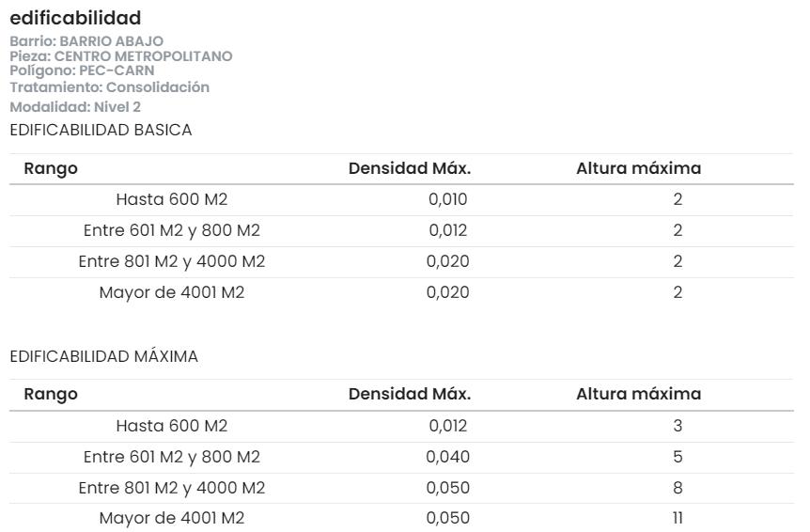
Task: Click the maximum height value 11
Action: tap(678, 519)
